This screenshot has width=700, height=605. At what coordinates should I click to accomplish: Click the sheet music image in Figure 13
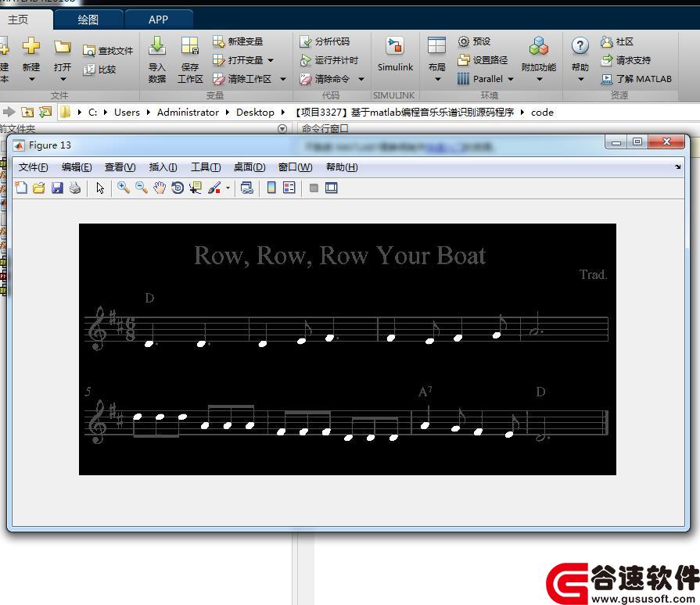[347, 349]
